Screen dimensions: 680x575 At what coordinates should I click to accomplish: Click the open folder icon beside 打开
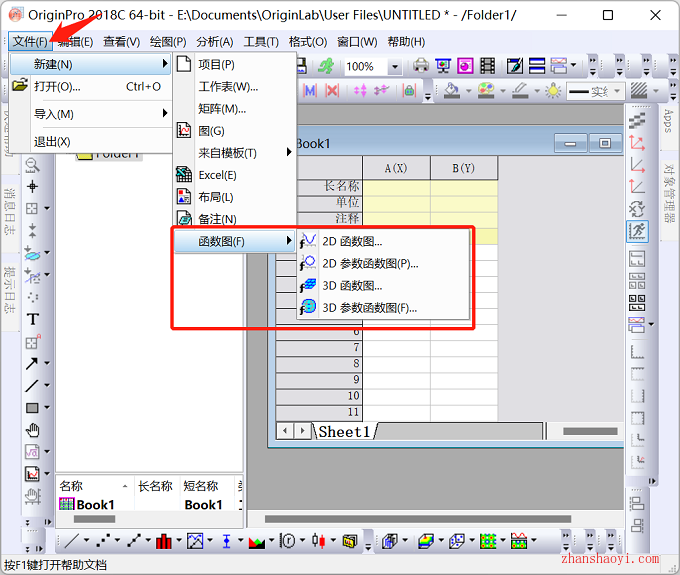(x=20, y=85)
